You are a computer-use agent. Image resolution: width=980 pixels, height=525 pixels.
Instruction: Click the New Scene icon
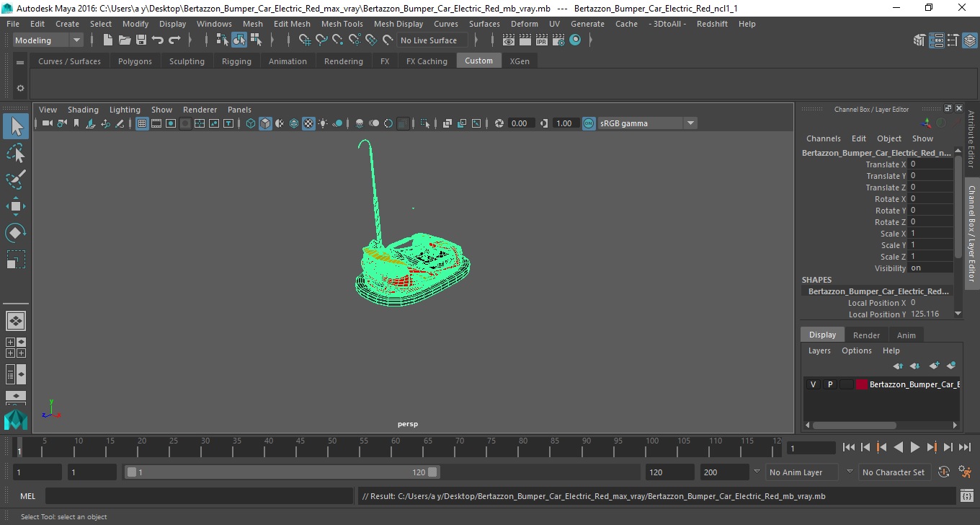[107, 40]
